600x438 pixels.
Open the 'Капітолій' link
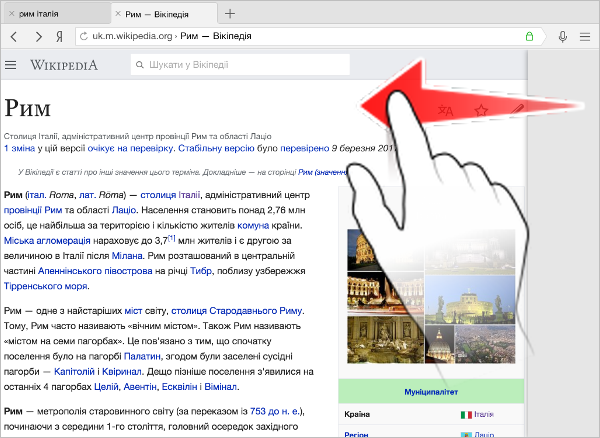pyautogui.click(x=74, y=372)
